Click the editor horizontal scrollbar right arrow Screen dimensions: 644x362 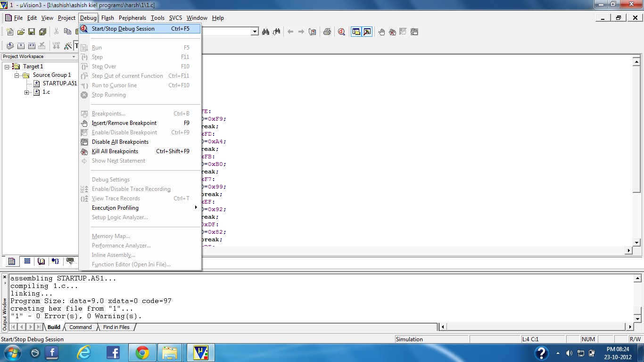[628, 251]
